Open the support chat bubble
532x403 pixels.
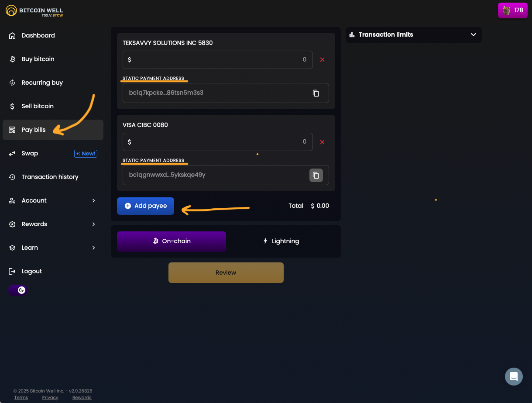[x=514, y=376]
